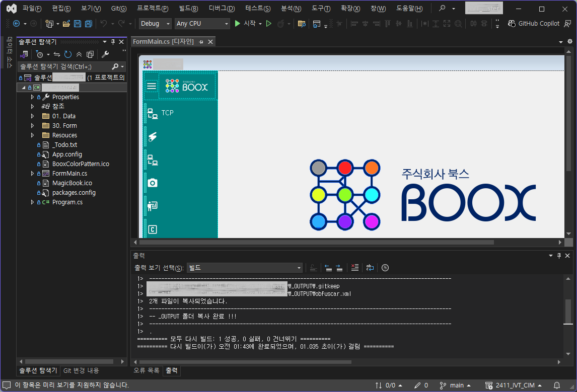This screenshot has width=577, height=392.
Task: Open the 도움말(H) menu
Action: coord(409,9)
